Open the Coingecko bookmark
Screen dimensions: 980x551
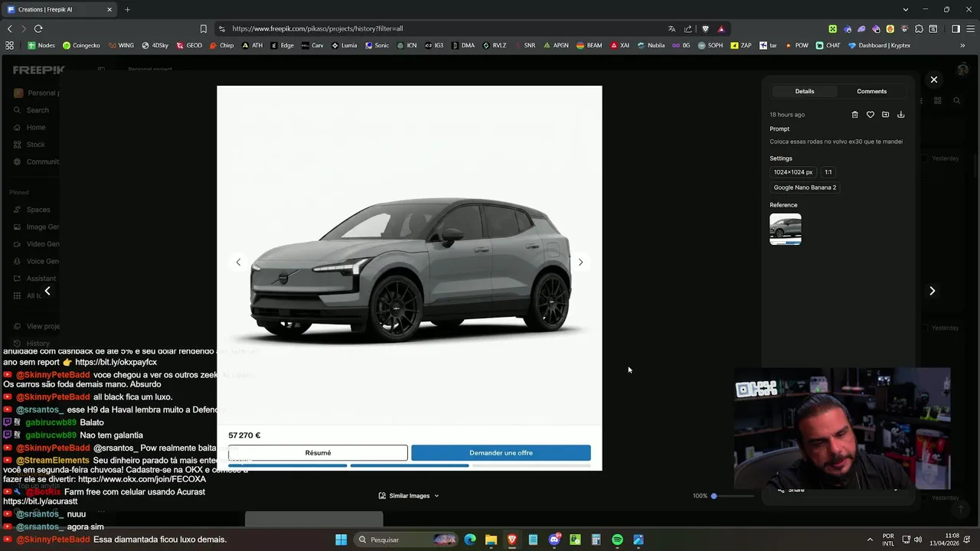coord(81,45)
